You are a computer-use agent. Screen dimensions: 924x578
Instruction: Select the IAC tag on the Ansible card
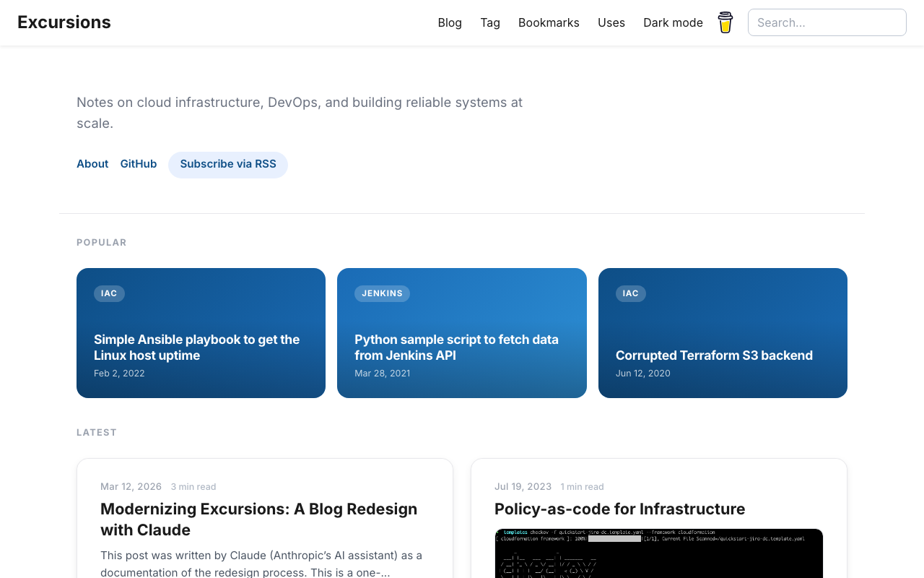pyautogui.click(x=109, y=293)
